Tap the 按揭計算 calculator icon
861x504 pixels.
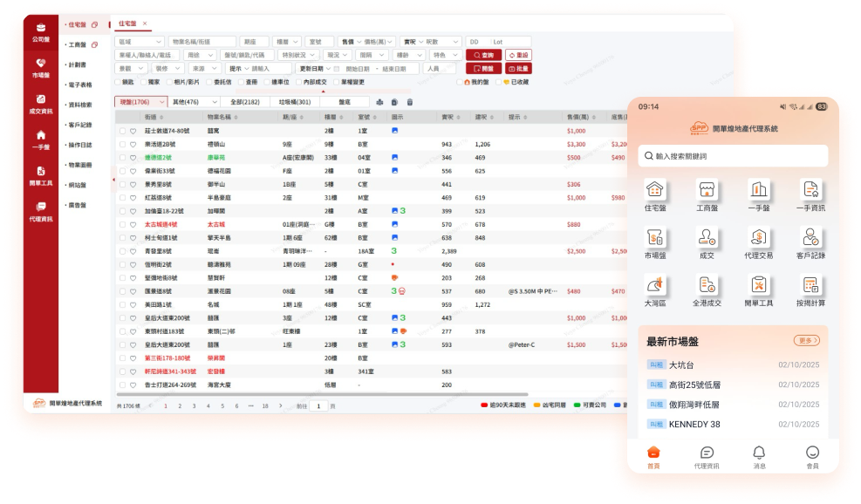tap(811, 290)
